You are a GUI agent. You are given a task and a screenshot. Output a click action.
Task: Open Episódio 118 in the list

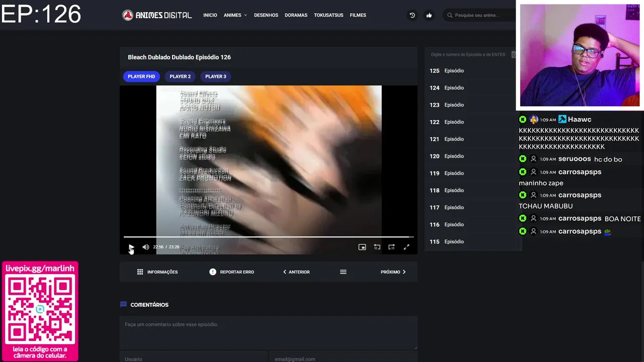click(x=472, y=191)
